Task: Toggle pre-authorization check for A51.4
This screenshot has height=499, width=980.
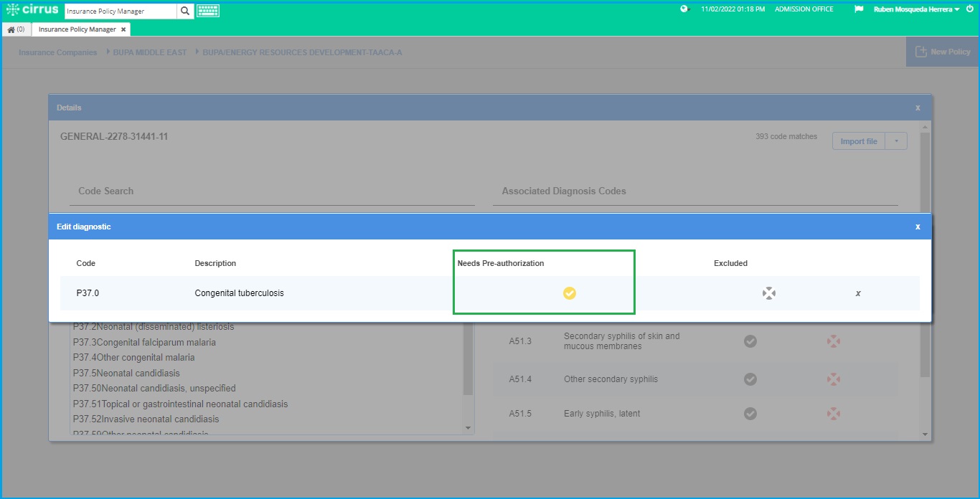Action: pos(750,379)
